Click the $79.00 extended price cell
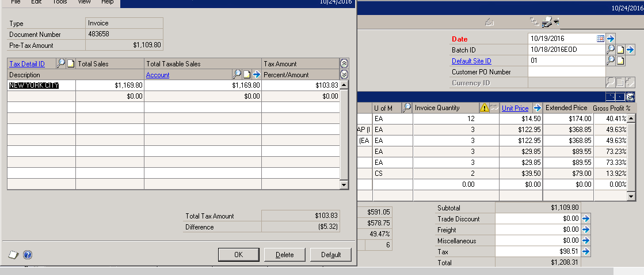Viewport: 644px width, 275px height. point(568,174)
